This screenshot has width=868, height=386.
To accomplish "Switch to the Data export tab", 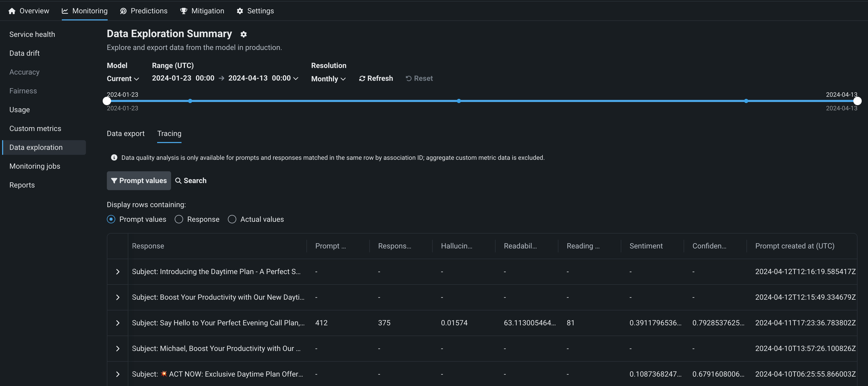I will click(125, 134).
